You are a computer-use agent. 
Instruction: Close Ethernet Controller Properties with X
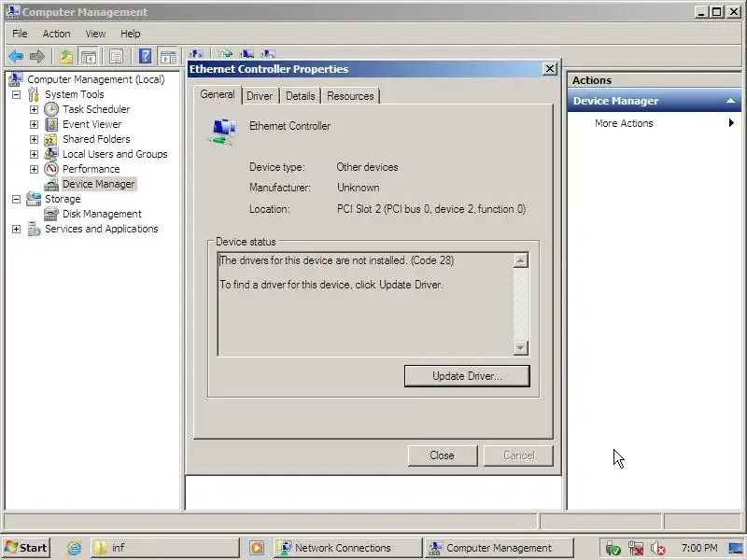coord(550,69)
